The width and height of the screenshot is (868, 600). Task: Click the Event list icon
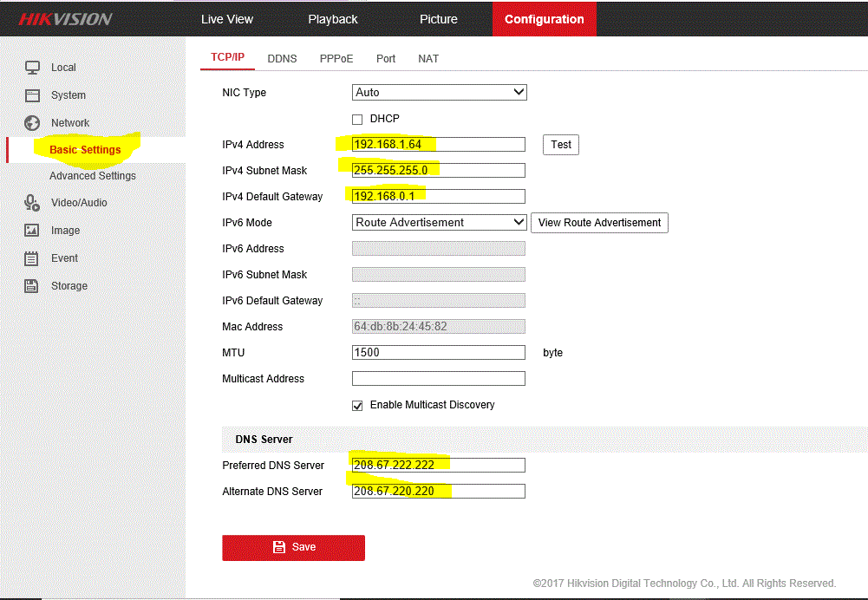(32, 258)
